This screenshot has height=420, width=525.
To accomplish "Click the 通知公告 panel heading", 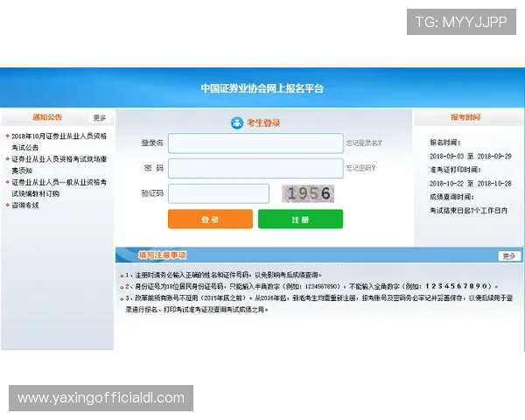I will coord(47,117).
